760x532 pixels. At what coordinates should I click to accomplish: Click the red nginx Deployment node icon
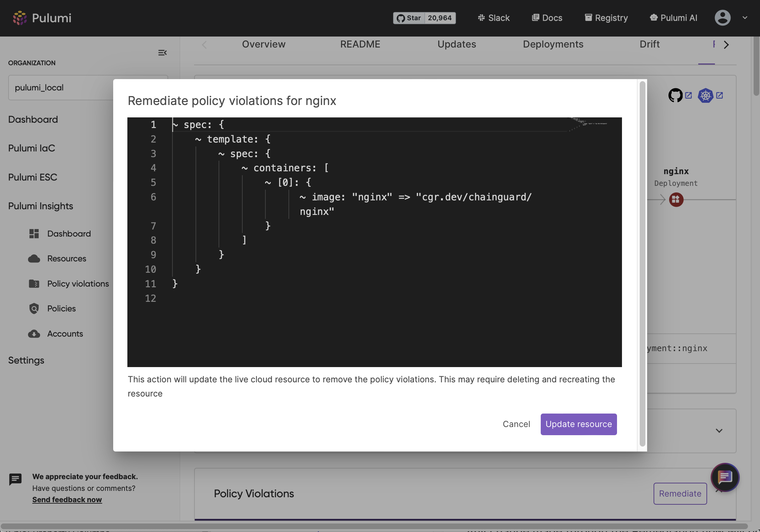(x=676, y=200)
